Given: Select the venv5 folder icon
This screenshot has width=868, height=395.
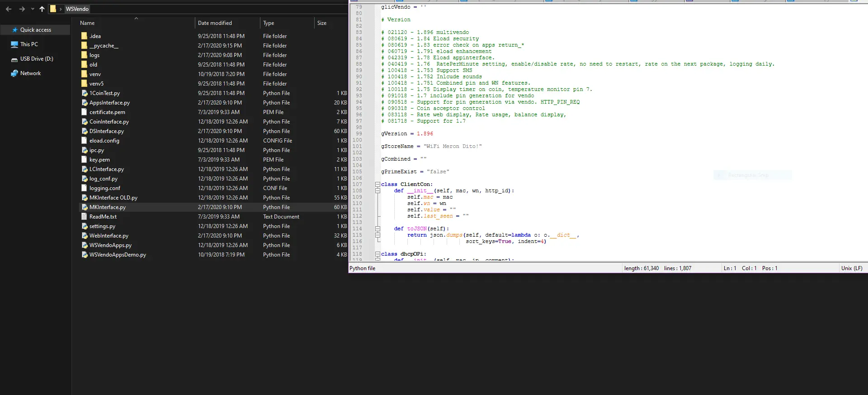Looking at the screenshot, I should (84, 83).
